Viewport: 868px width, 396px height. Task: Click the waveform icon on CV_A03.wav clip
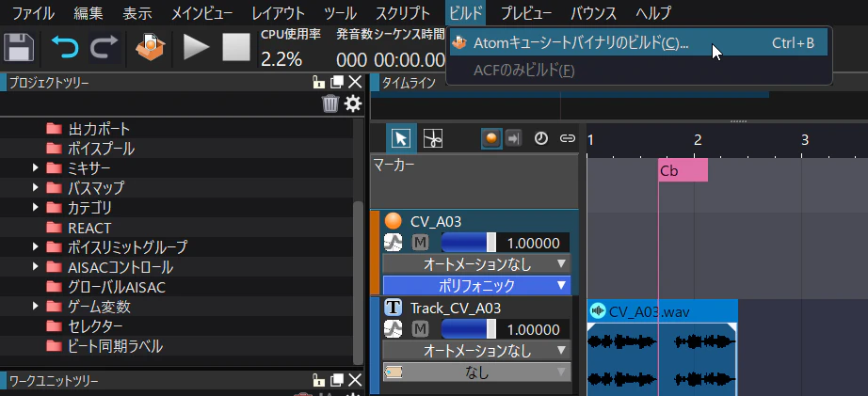pyautogui.click(x=598, y=311)
